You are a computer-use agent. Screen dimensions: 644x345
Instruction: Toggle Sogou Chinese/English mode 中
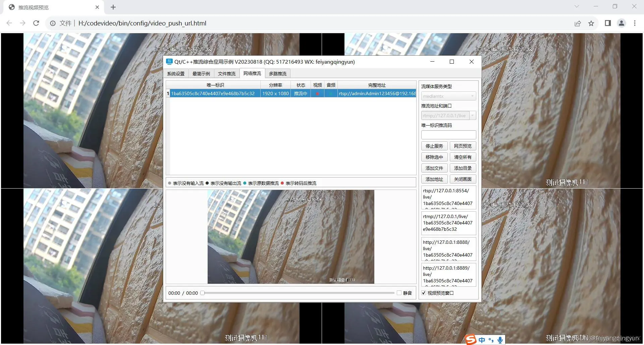[x=482, y=340]
